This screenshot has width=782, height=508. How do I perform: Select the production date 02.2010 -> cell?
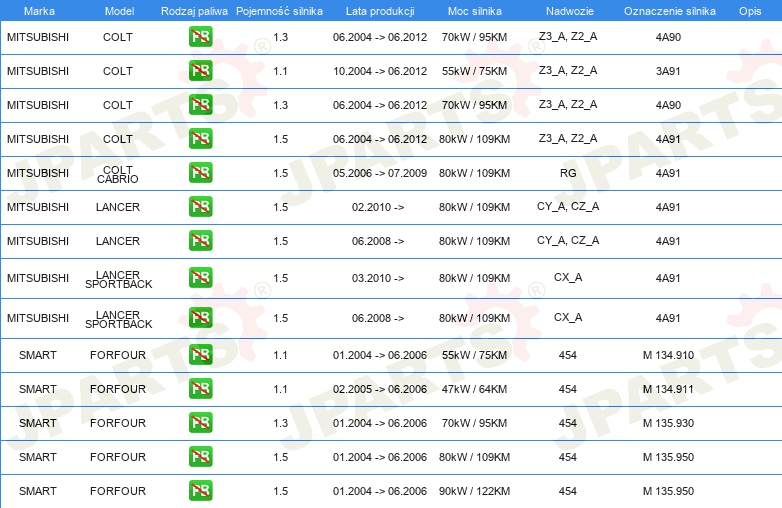[x=378, y=207]
